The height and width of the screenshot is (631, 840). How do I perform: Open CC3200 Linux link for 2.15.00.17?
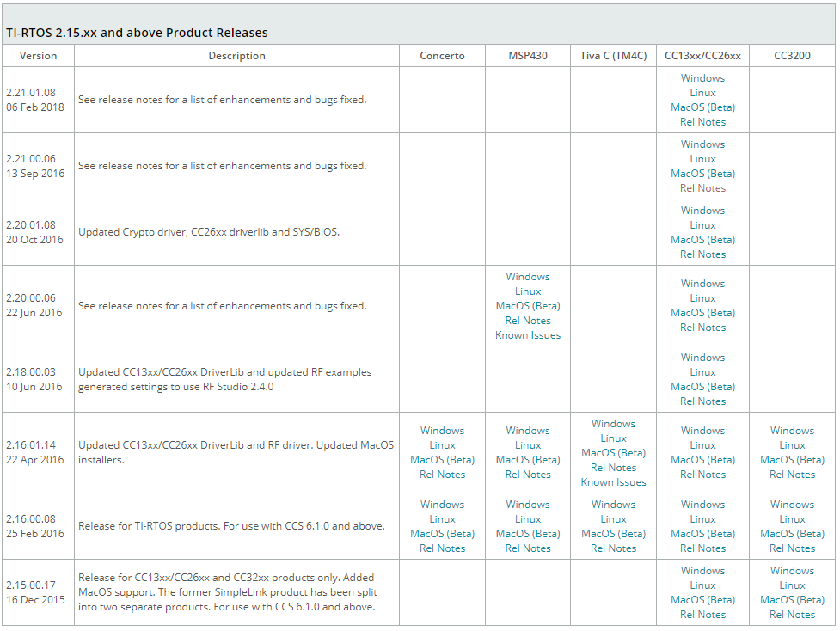coord(792,585)
